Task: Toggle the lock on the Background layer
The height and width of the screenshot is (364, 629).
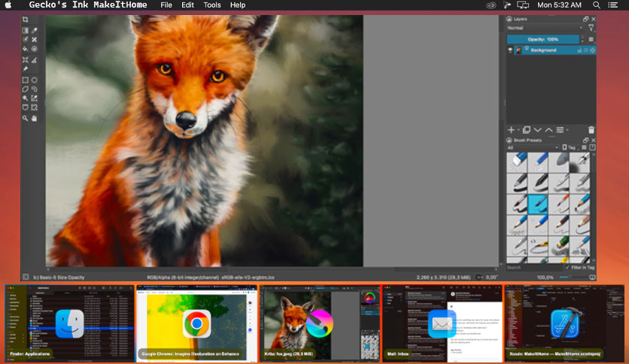Action: (x=579, y=50)
